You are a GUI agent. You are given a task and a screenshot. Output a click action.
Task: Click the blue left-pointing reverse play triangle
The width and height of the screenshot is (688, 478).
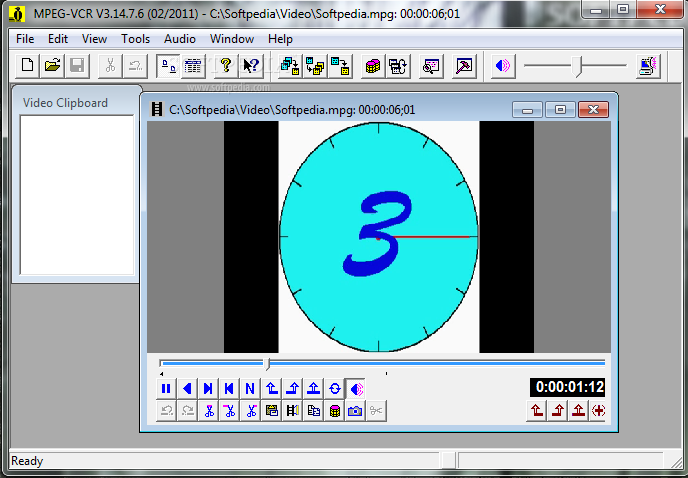click(x=187, y=388)
